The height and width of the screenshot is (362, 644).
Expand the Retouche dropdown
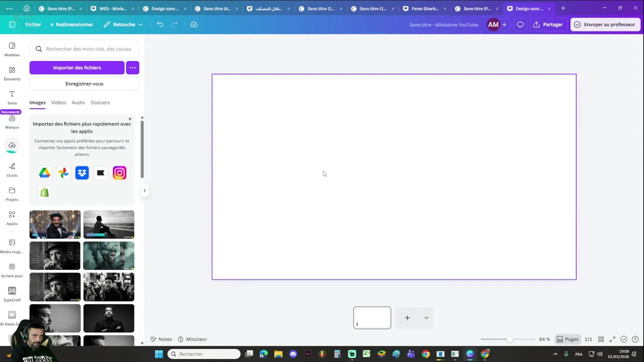(123, 24)
